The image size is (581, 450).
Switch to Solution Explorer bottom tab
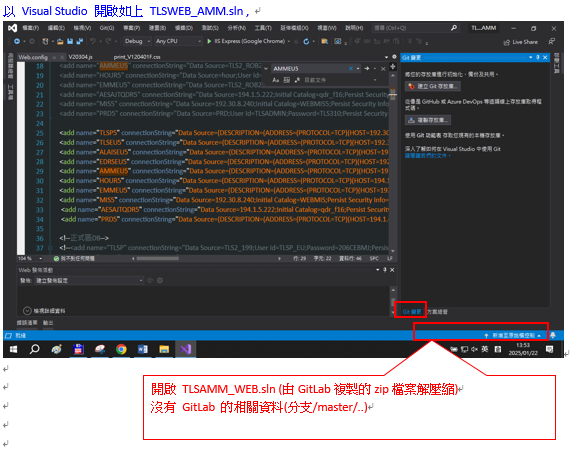(437, 312)
